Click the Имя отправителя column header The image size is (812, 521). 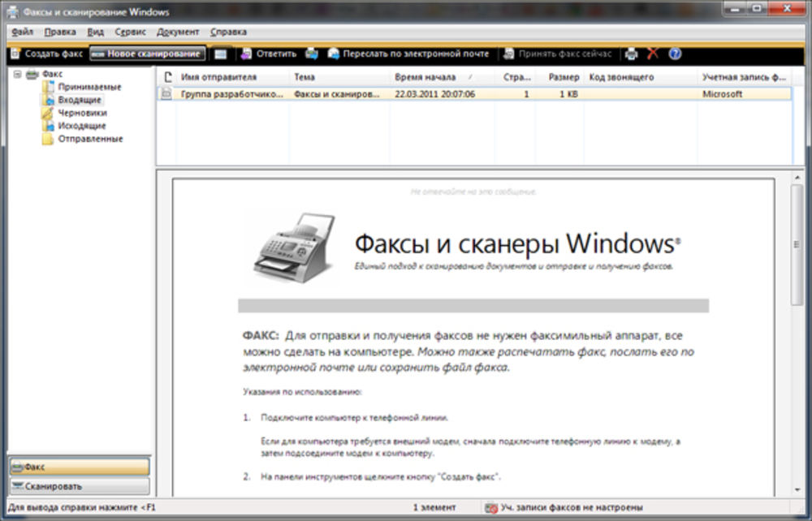click(232, 77)
